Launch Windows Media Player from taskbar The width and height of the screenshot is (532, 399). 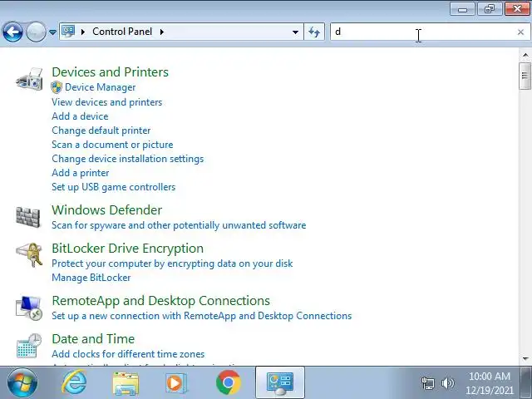pyautogui.click(x=176, y=383)
